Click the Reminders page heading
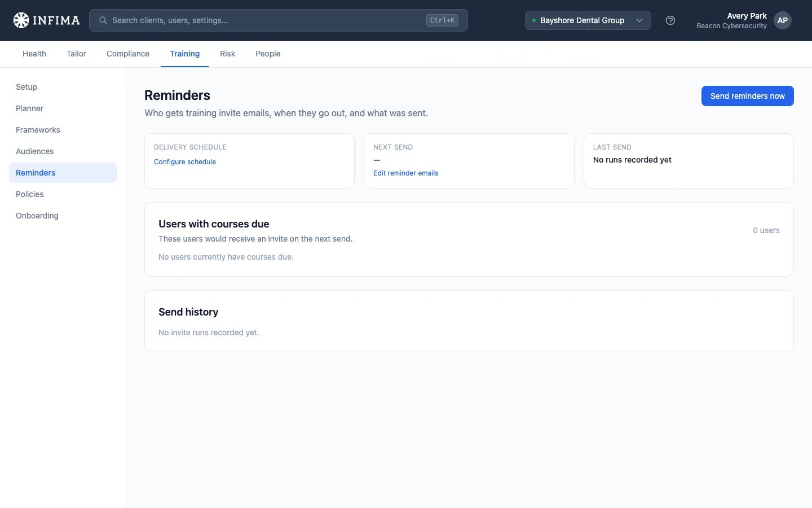 click(177, 95)
